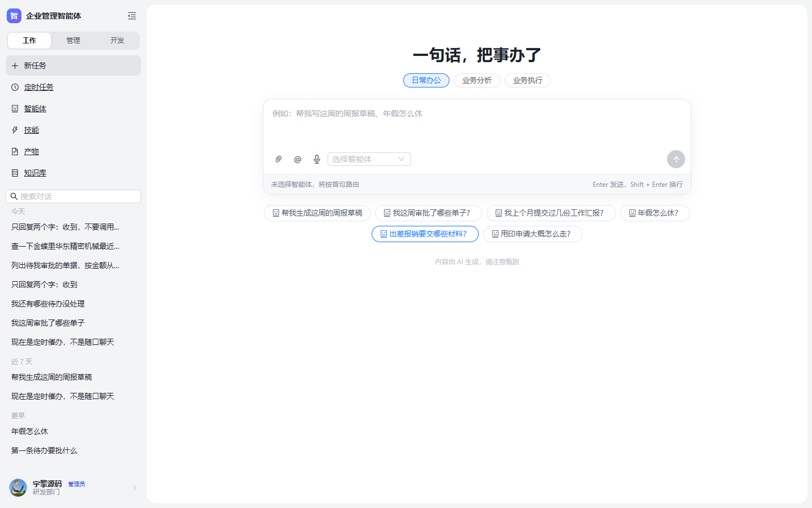The width and height of the screenshot is (812, 508).
Task: Click the purple app logo icon
Action: click(14, 16)
